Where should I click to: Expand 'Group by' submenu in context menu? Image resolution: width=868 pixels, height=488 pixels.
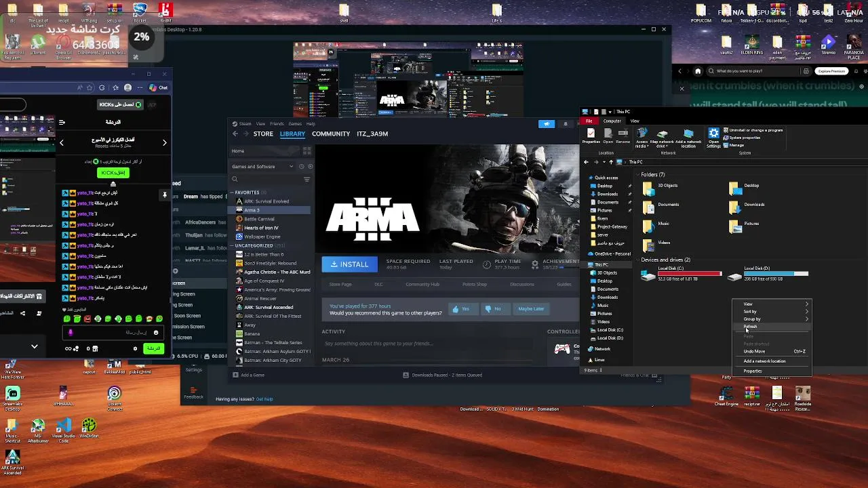pyautogui.click(x=772, y=319)
